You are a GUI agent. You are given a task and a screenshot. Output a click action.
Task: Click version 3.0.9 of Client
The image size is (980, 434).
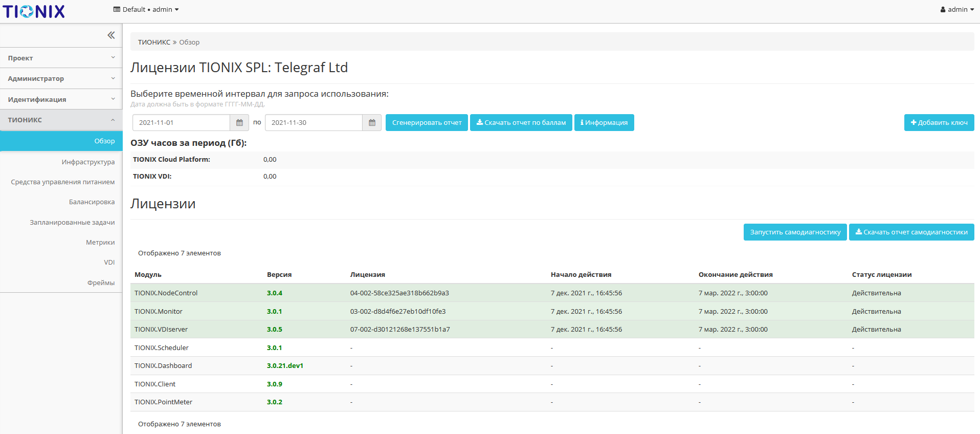(x=275, y=384)
